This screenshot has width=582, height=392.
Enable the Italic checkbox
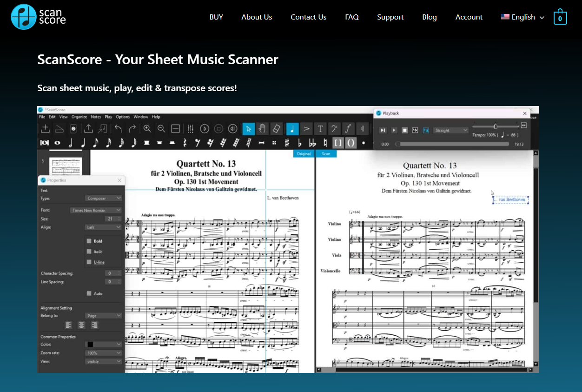click(x=89, y=252)
